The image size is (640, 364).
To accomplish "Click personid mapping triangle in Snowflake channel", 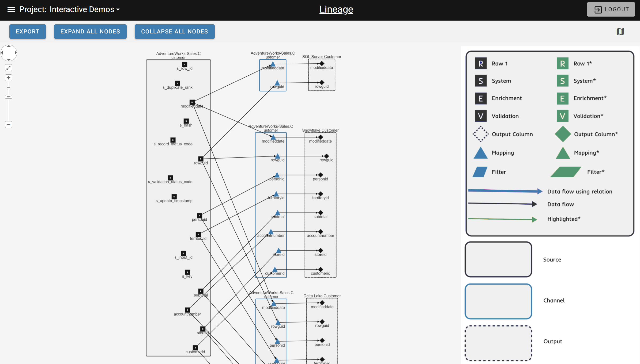I will tap(277, 175).
